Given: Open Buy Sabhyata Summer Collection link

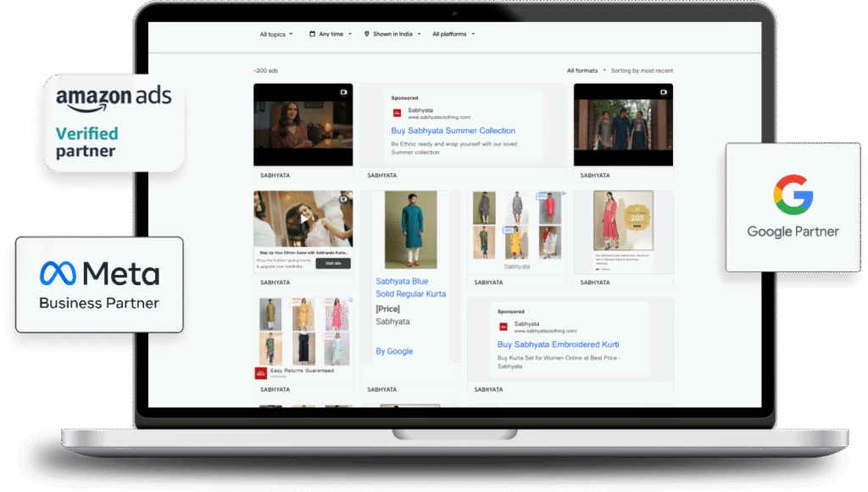Looking at the screenshot, I should point(453,131).
